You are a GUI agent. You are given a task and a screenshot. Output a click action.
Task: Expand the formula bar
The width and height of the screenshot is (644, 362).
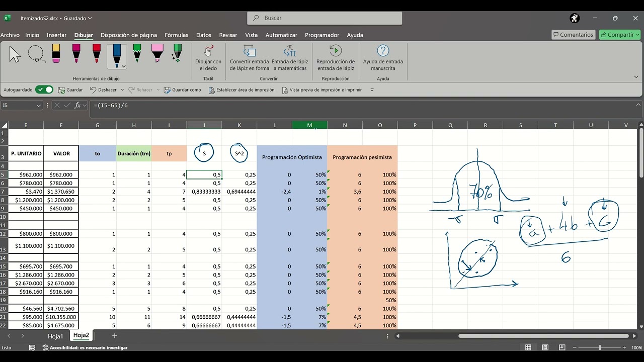pyautogui.click(x=638, y=105)
